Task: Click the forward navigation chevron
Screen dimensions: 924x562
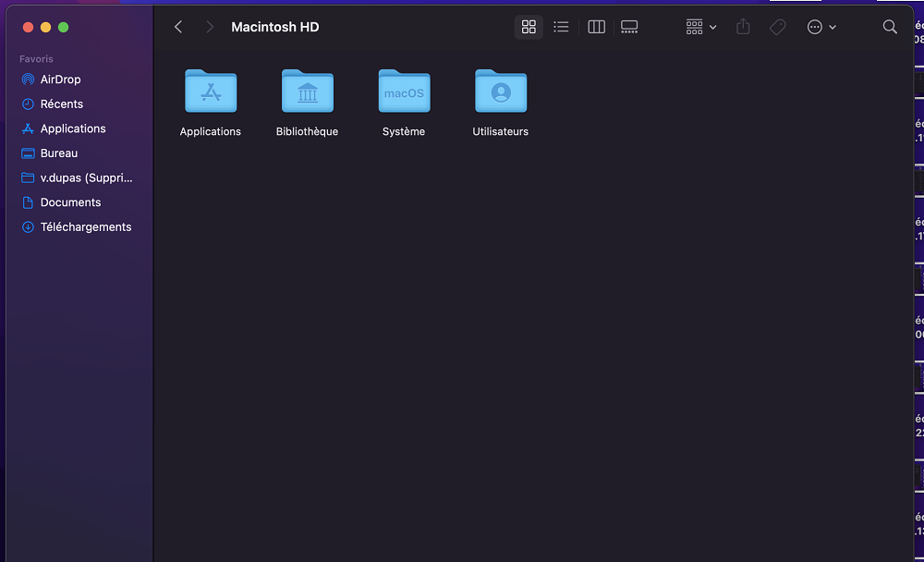Action: click(210, 27)
